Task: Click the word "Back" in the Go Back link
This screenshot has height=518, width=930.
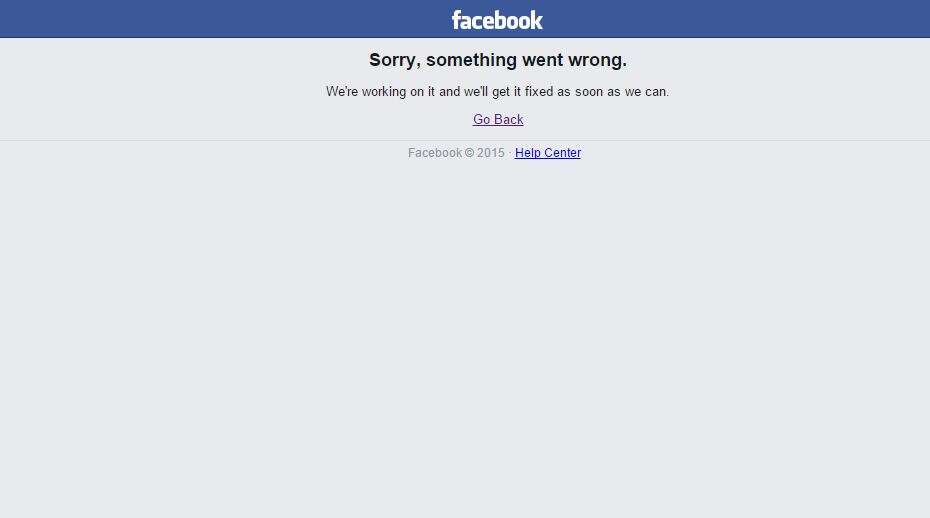Action: pyautogui.click(x=508, y=119)
